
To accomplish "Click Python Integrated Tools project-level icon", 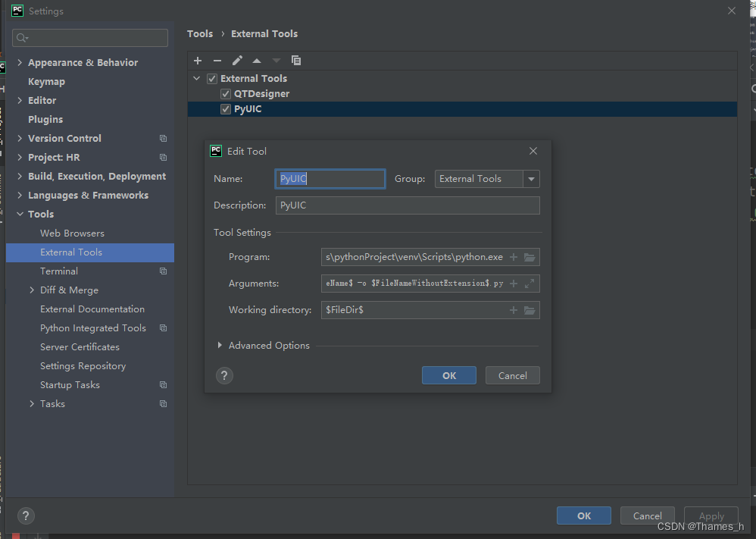I will pyautogui.click(x=164, y=328).
